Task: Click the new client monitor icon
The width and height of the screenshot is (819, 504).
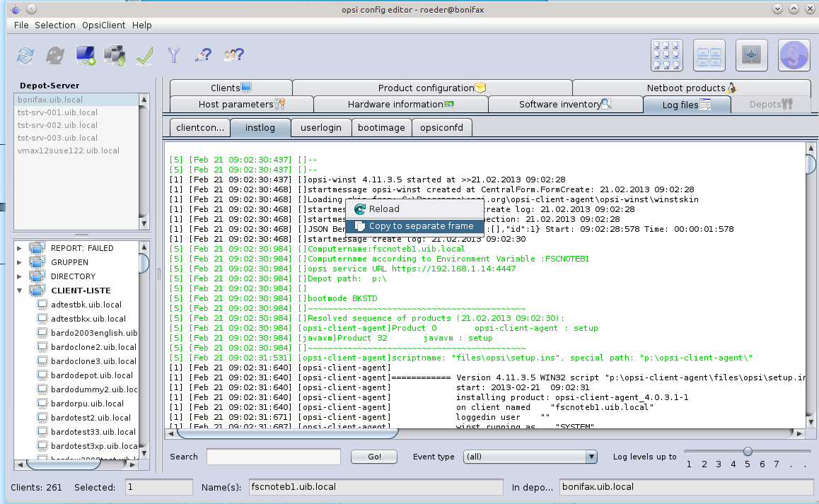Action: (x=85, y=55)
